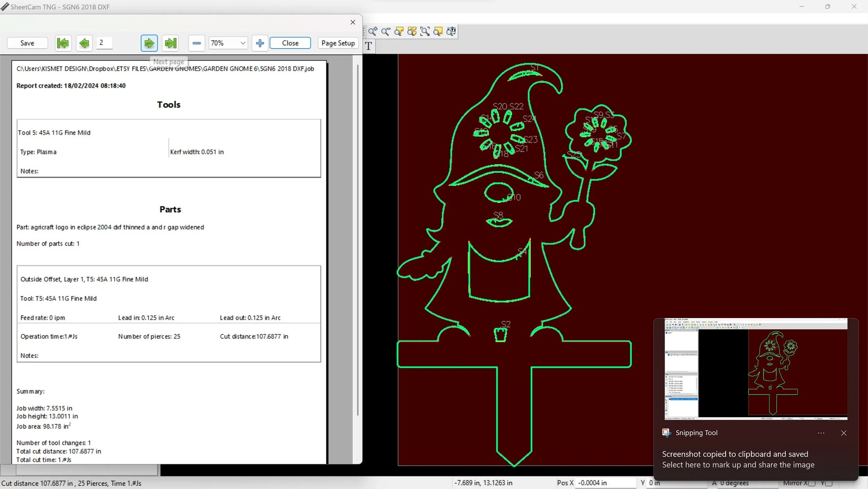Screen dimensions: 868x489
Task: Select the zoom to part icon
Action: [x=399, y=32]
